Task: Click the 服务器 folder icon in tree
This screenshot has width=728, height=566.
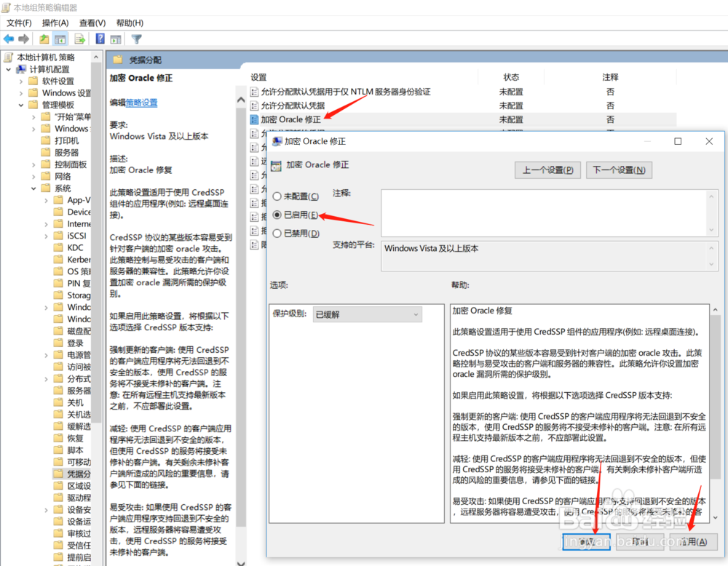Action: [45, 152]
